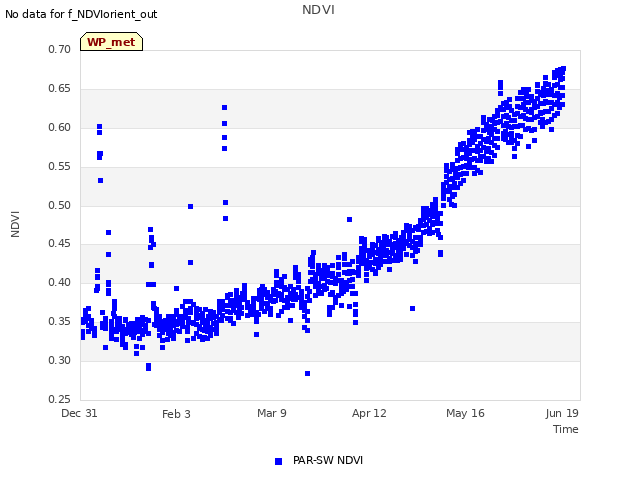The image size is (640, 480).
Task: Click the lowest outlier data point near 0.28
Action: pos(307,373)
